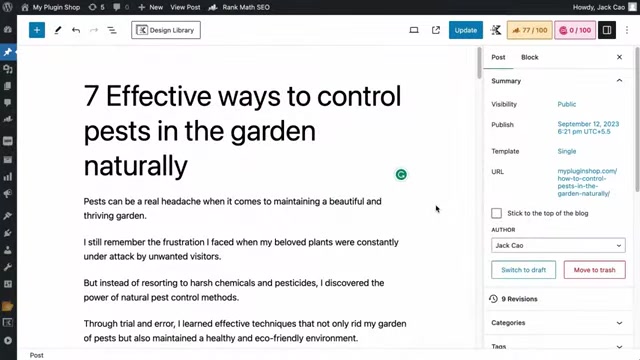Click the Post breadcrumb in footer
The height and width of the screenshot is (360, 640).
click(36, 355)
